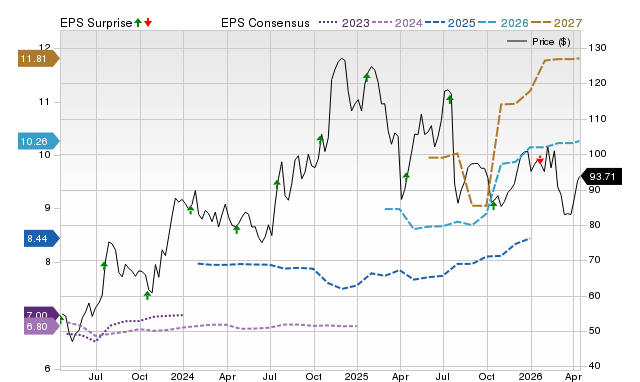Click the green surprise arrow after Oct 2025

pyautogui.click(x=493, y=205)
